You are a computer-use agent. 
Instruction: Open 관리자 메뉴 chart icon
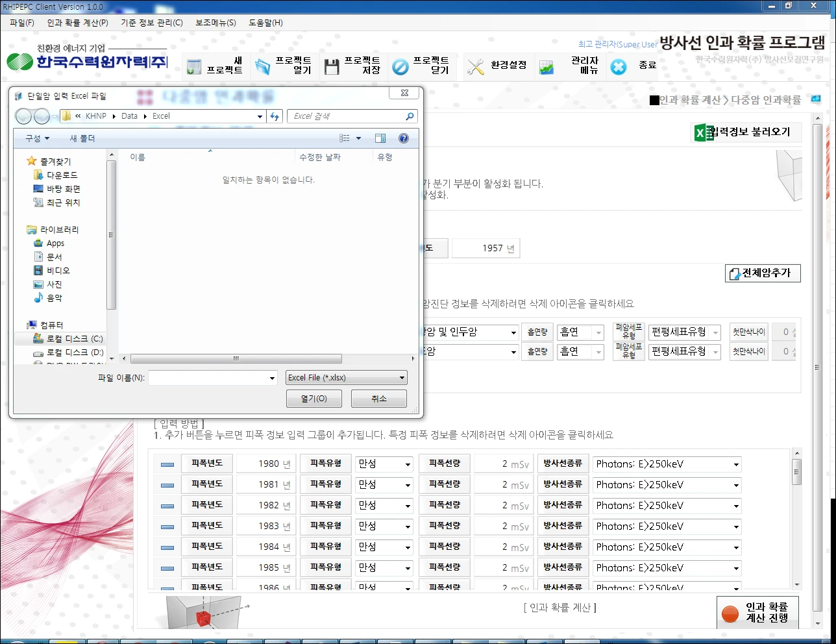click(547, 67)
